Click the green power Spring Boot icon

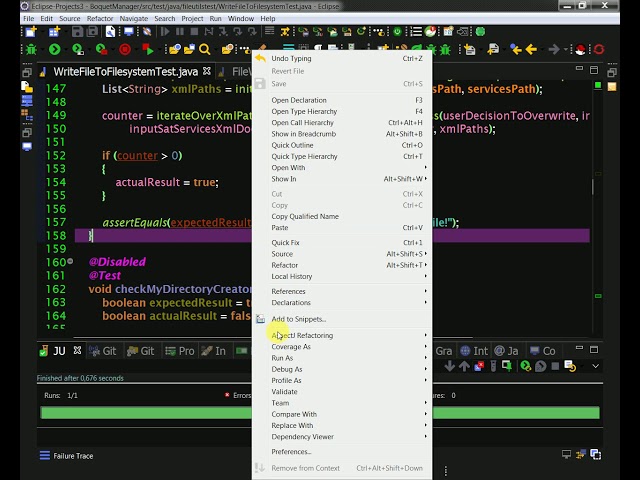[397, 31]
